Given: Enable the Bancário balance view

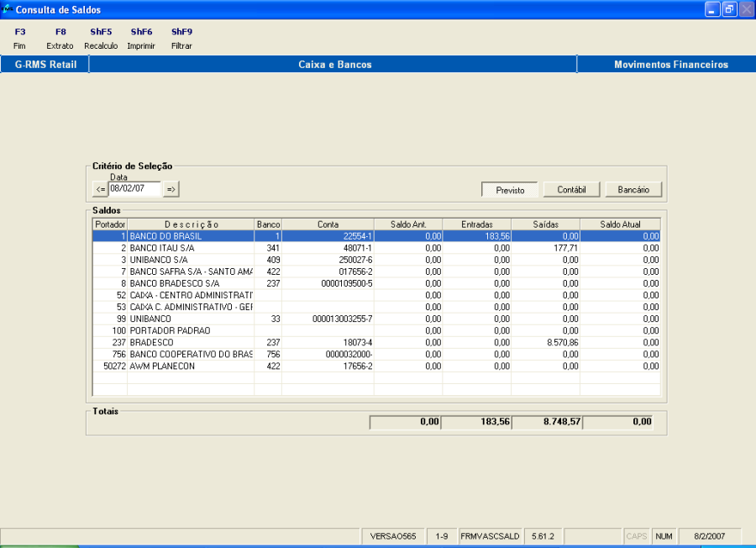Looking at the screenshot, I should tap(633, 189).
